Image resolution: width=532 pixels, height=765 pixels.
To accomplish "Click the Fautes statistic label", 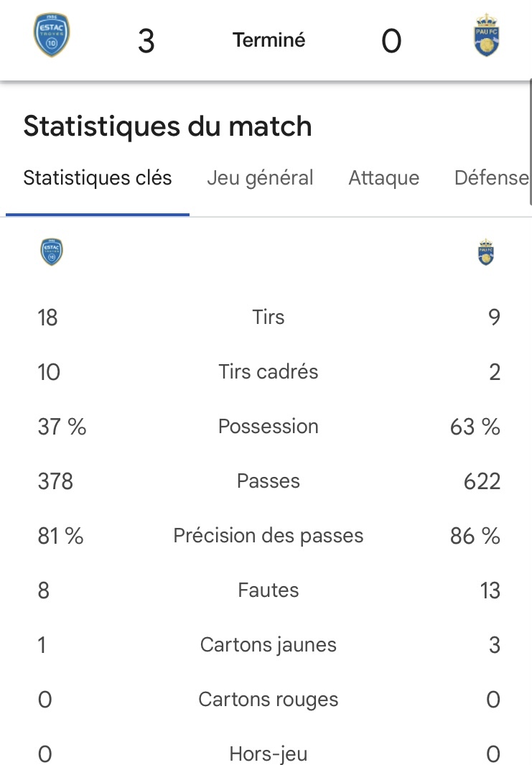I will (x=269, y=590).
